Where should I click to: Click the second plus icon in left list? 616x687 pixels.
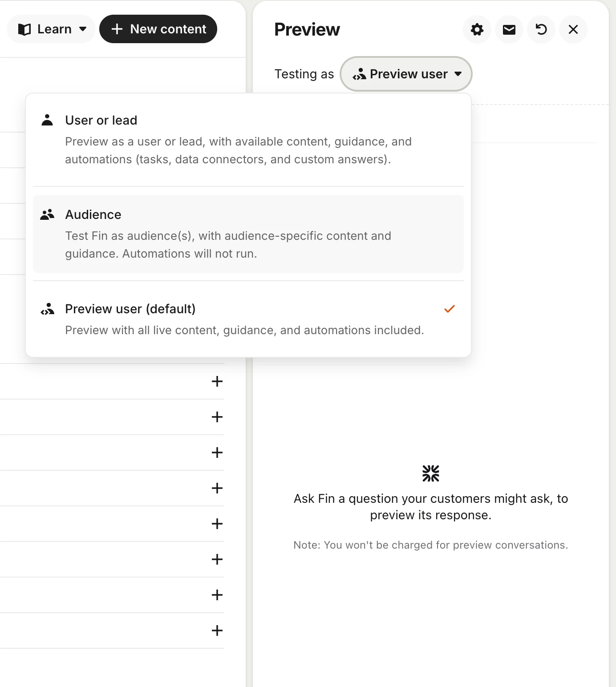217,417
